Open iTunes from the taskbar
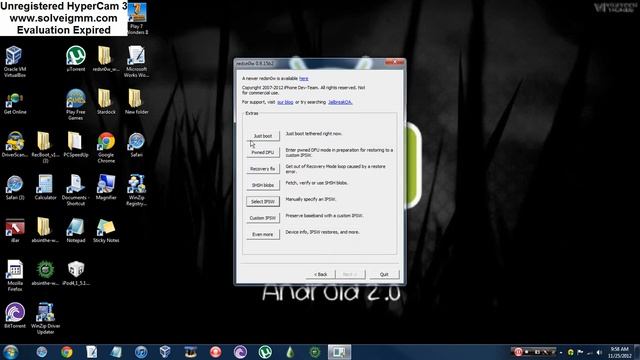 [141, 352]
